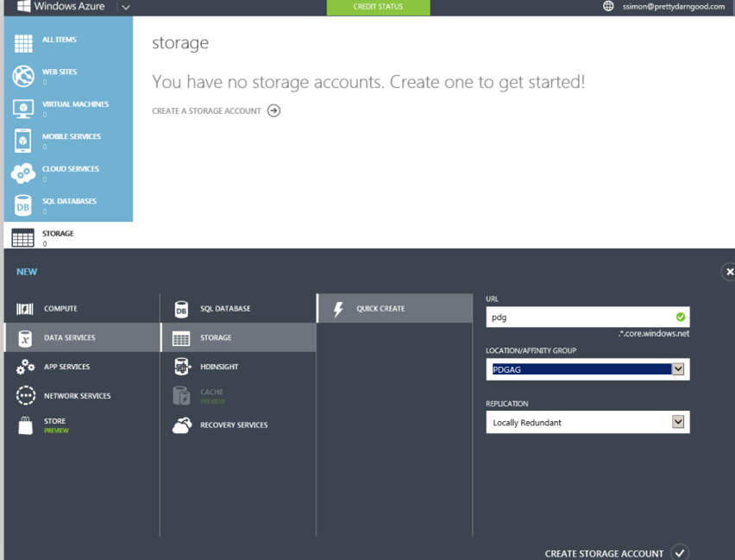The height and width of the screenshot is (560, 735).
Task: Click the green URL validation checkmark
Action: pyautogui.click(x=681, y=317)
